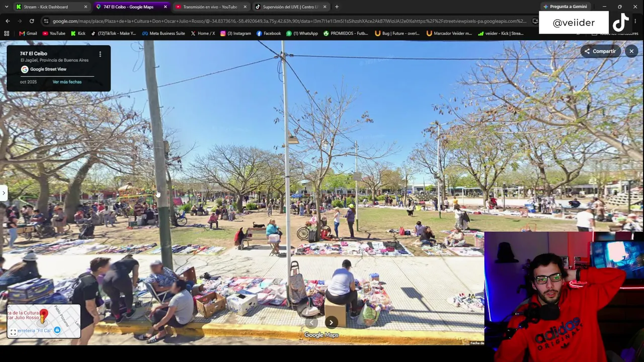Open the YouTube bookmark
644x362 pixels.
[54, 33]
